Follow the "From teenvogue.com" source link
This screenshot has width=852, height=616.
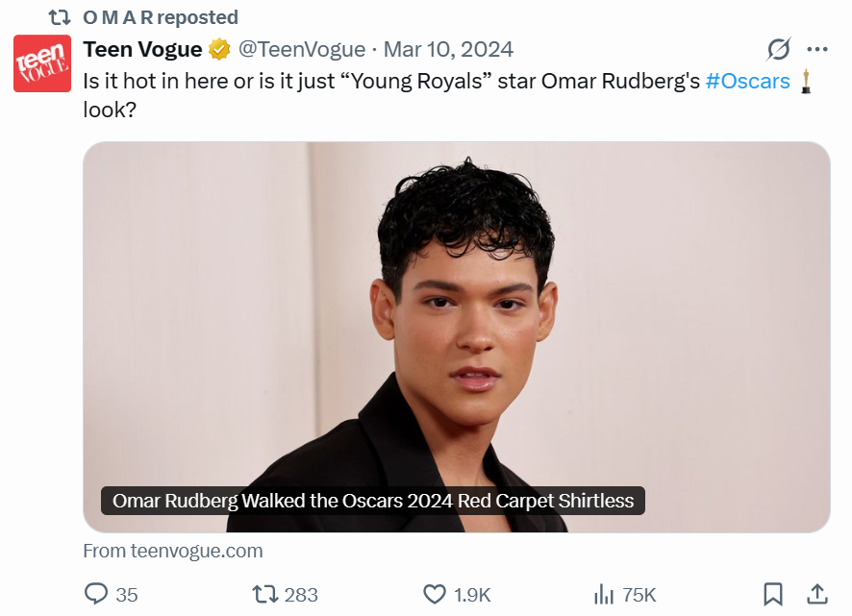[173, 551]
